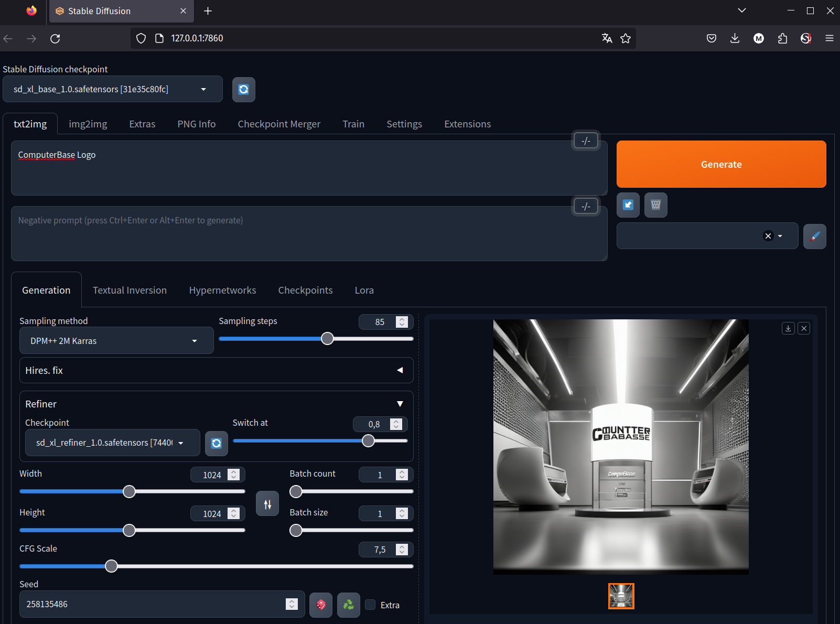Click the CFG Scale slider handle
Viewport: 840px width, 624px height.
pyautogui.click(x=111, y=566)
